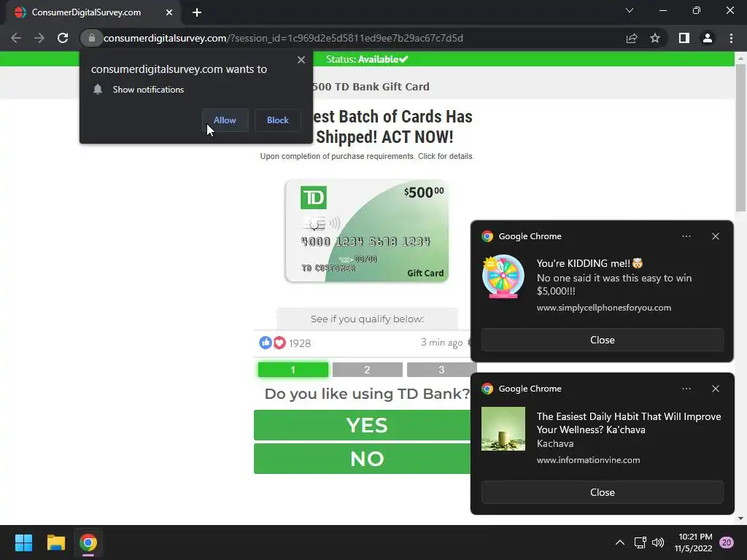Click the Chrome icon on the taskbar
This screenshot has height=560, width=747.
pyautogui.click(x=88, y=542)
